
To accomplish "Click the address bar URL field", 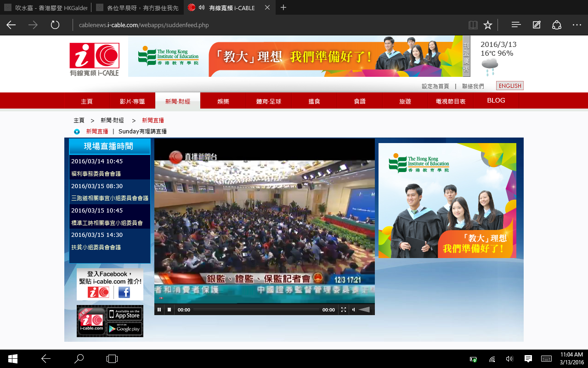I will (x=266, y=25).
